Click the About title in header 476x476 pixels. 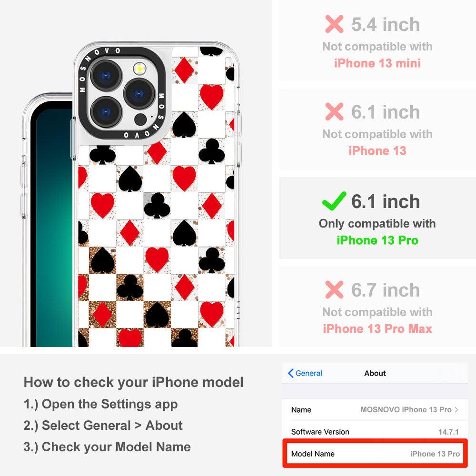tap(375, 373)
